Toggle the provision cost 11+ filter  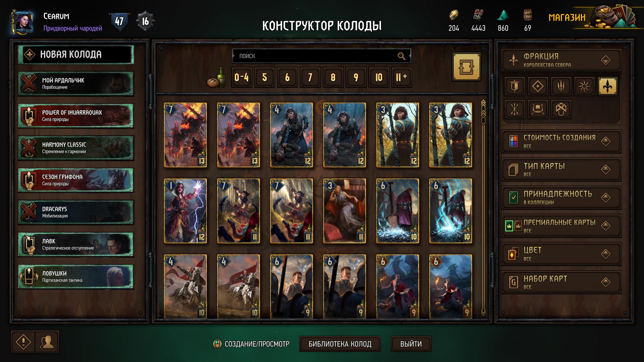click(401, 77)
